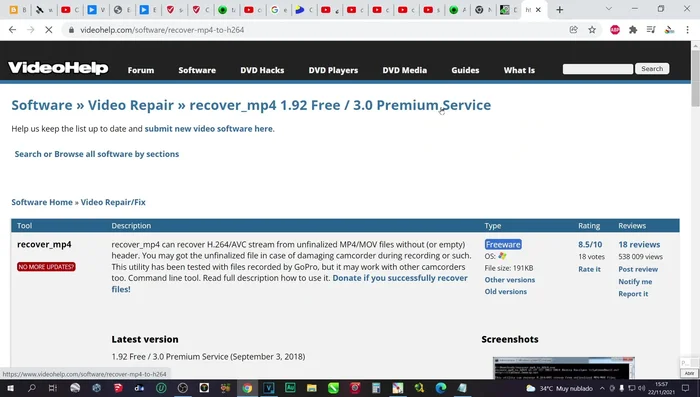
Task: Open the notification center
Action: pyautogui.click(x=686, y=388)
